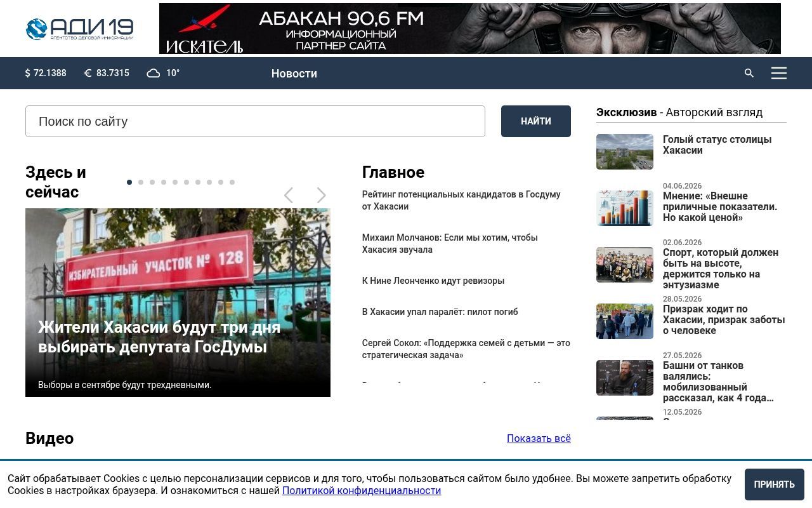The height and width of the screenshot is (508, 812).
Task: Open article Башни от танков валялись
Action: tap(718, 382)
